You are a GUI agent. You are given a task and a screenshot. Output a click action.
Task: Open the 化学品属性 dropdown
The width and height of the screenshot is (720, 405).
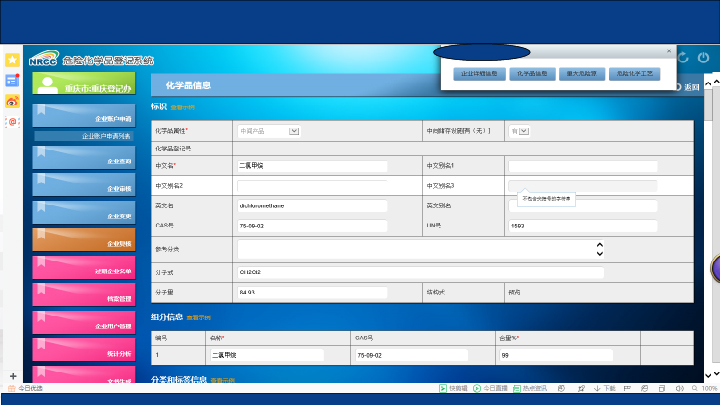tap(294, 130)
